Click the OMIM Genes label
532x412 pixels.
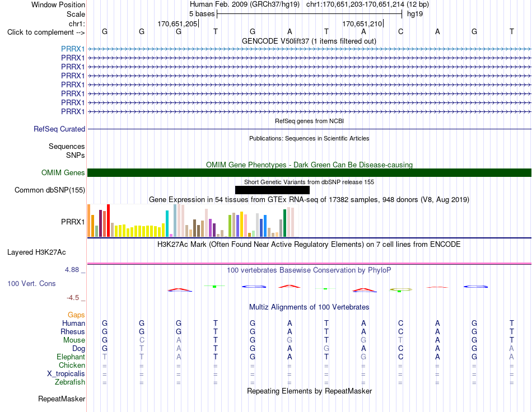coord(63,172)
